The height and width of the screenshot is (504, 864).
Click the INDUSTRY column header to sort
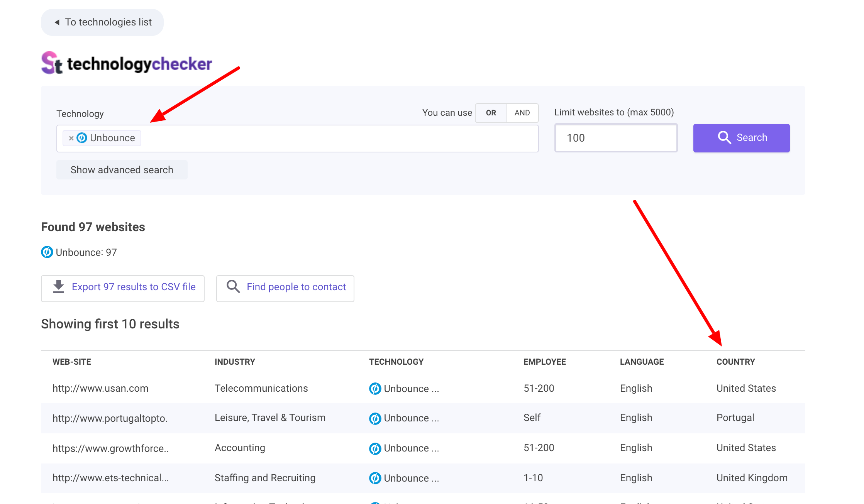pos(235,361)
